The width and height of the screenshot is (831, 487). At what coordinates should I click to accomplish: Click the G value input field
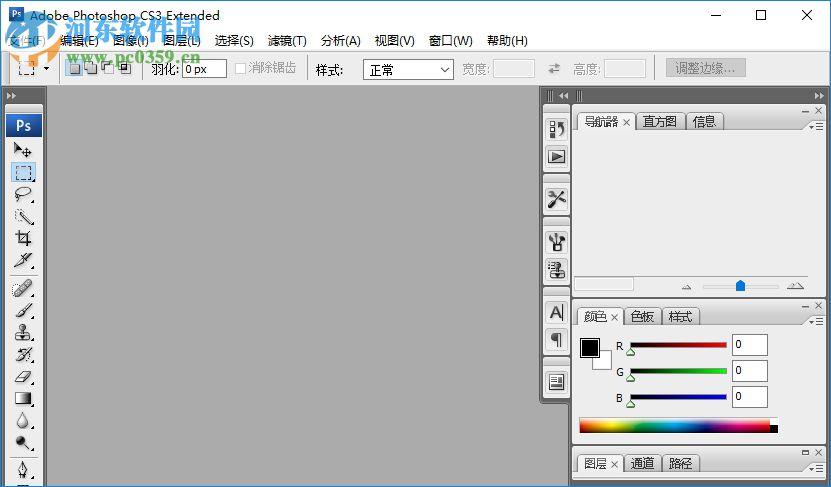(749, 370)
